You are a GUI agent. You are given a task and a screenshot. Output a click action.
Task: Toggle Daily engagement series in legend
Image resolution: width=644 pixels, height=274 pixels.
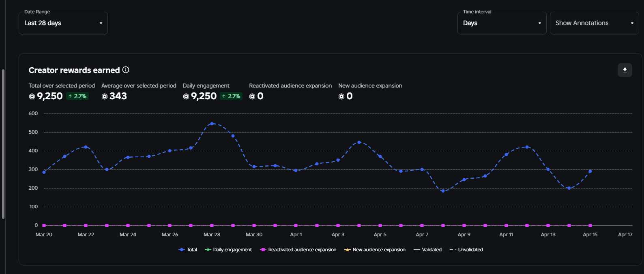(x=228, y=250)
